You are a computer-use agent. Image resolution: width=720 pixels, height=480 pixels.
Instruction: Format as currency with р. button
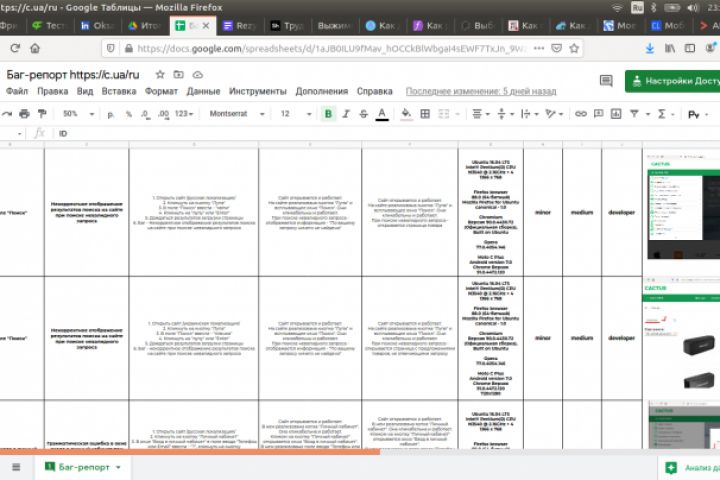click(111, 114)
